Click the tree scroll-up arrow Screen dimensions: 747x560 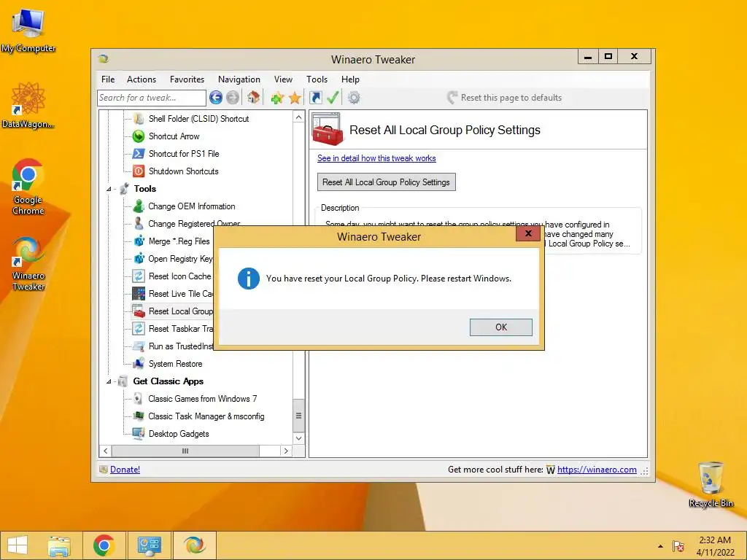coord(298,117)
